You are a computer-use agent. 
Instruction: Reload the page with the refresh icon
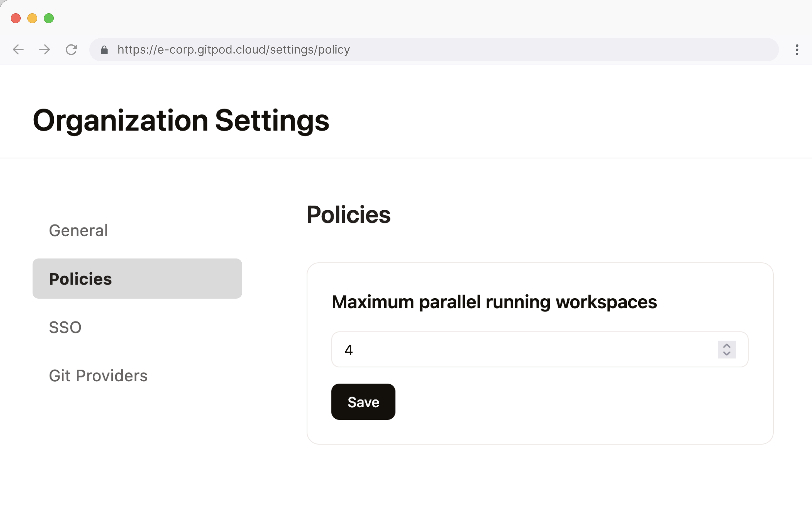71,50
